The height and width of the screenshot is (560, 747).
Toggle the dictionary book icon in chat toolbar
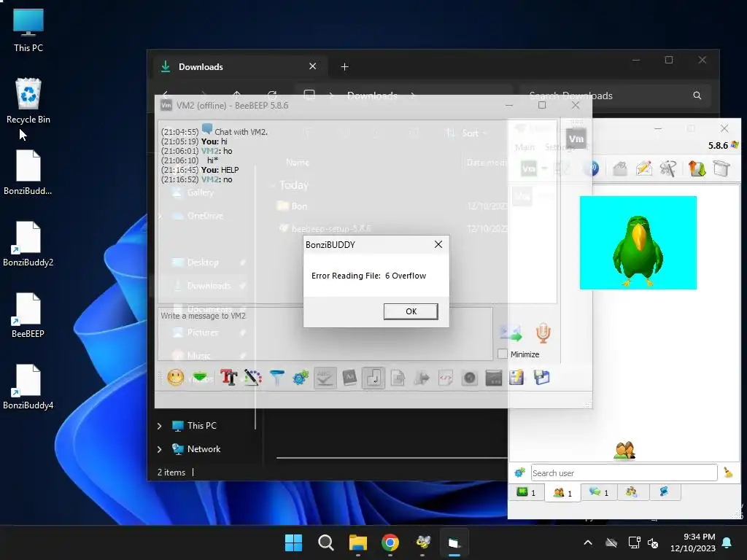(349, 378)
